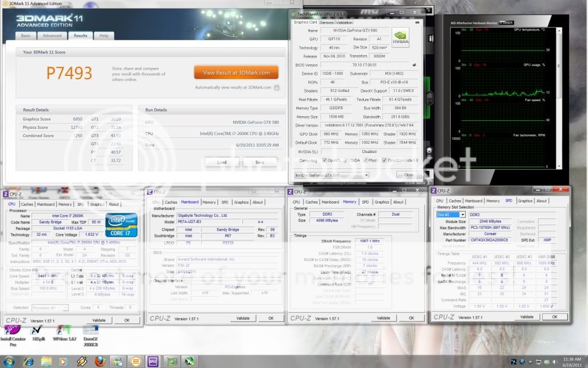Switch to the Advanced tab in 3DMark
The height and width of the screenshot is (368, 588).
coord(52,36)
